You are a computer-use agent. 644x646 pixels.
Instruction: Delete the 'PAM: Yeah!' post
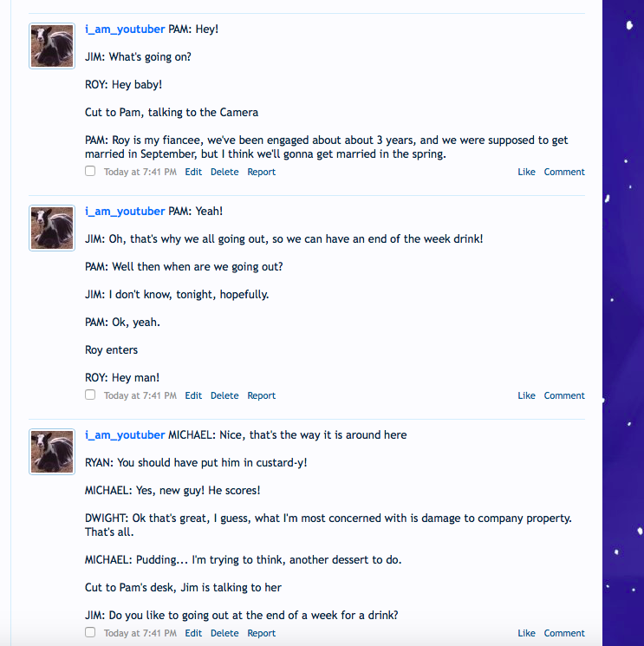tap(224, 395)
